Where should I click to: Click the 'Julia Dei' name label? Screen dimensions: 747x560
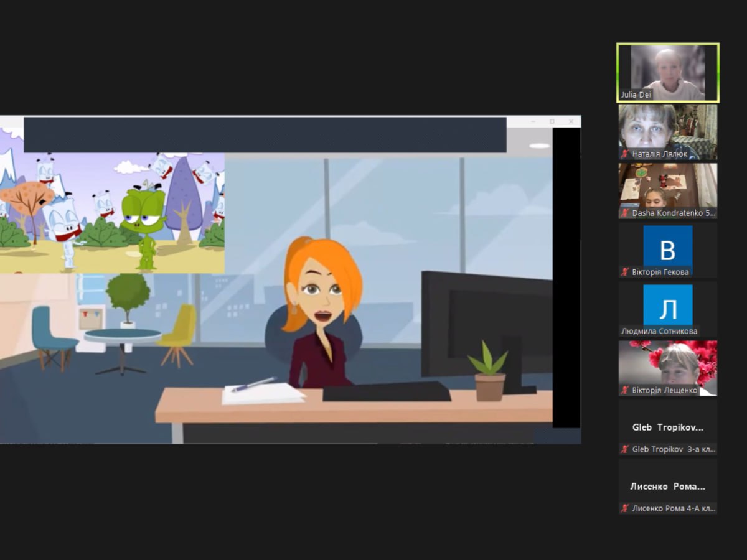(636, 95)
